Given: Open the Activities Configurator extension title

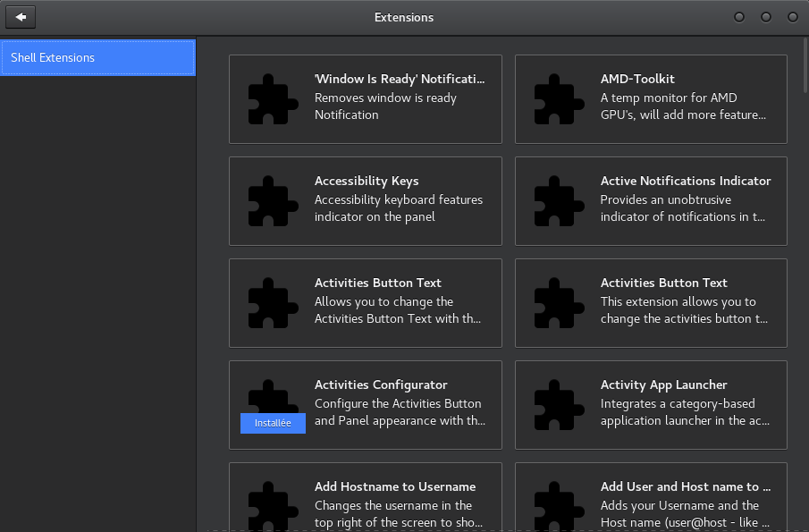Looking at the screenshot, I should click(381, 384).
